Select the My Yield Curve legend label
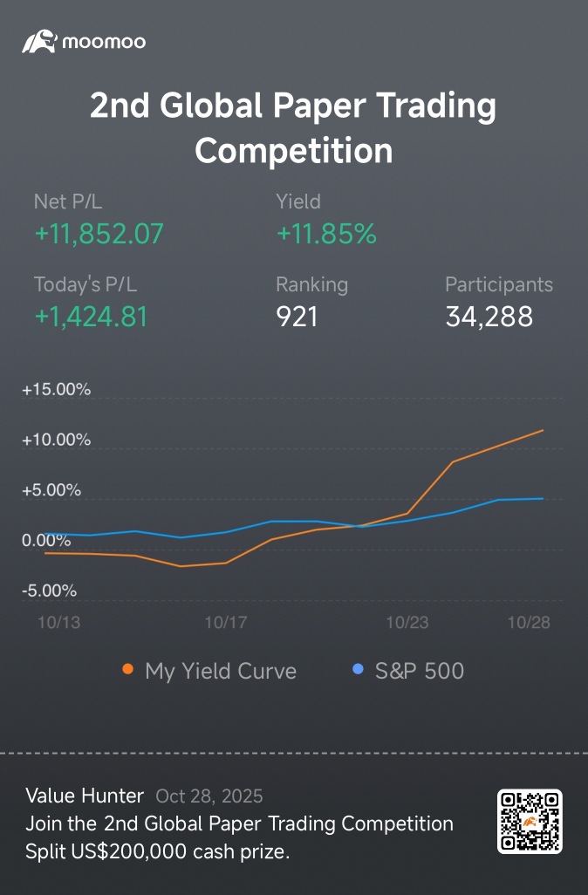This screenshot has height=895, width=588. click(221, 671)
